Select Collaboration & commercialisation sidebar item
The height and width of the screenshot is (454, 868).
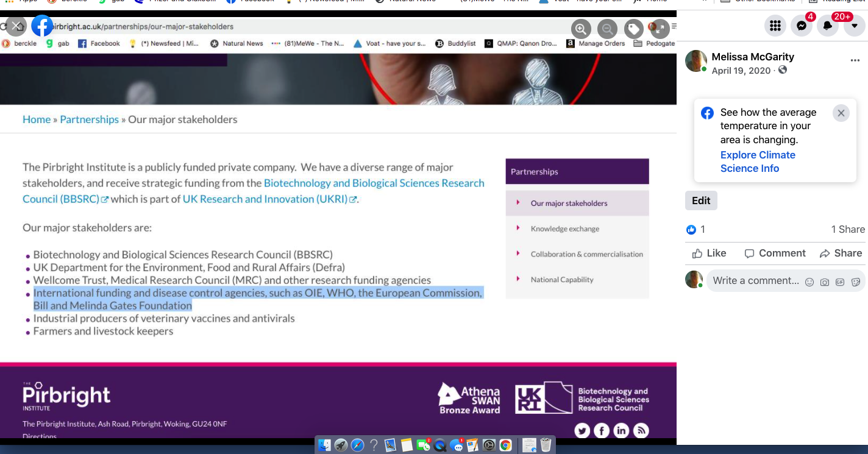click(x=577, y=254)
